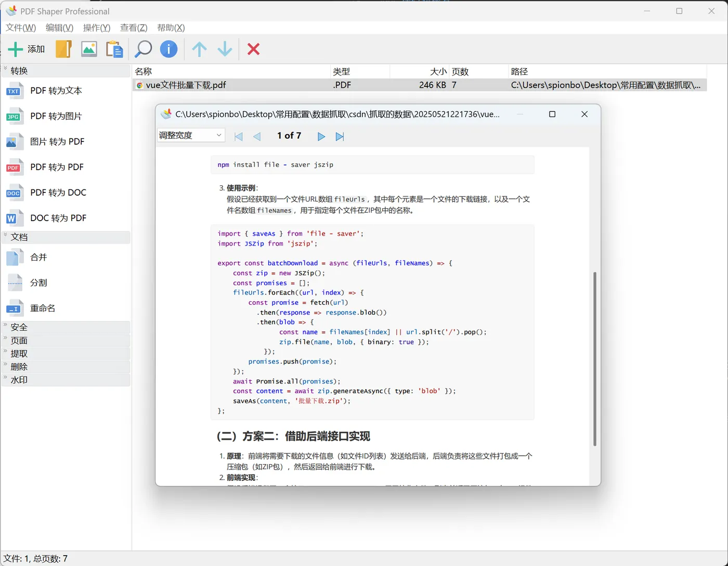The image size is (728, 566).
Task: Open the 操作(Y) menu
Action: pos(97,28)
